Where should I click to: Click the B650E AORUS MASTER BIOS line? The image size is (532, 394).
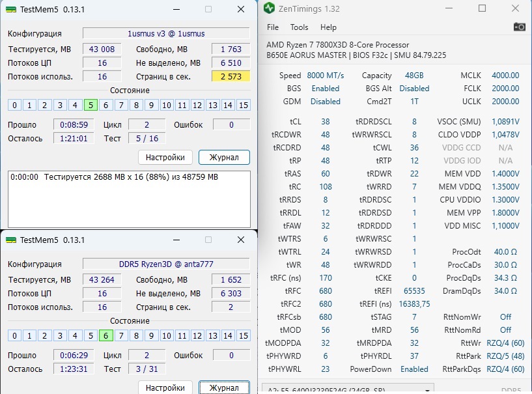point(356,55)
